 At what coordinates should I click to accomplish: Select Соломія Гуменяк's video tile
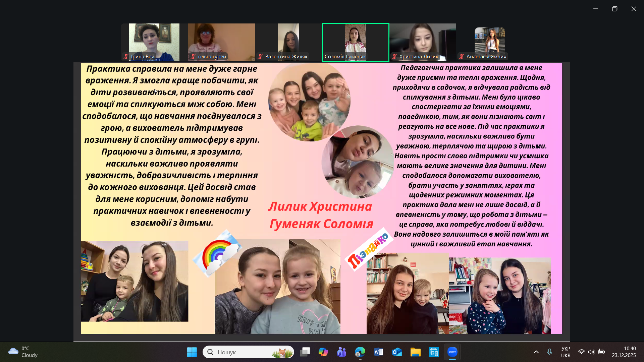pos(355,42)
